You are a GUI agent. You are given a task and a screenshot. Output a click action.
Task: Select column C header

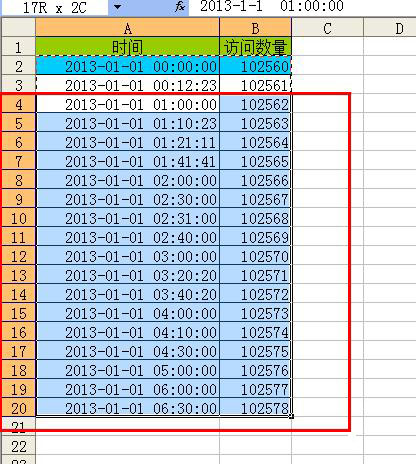pyautogui.click(x=327, y=28)
